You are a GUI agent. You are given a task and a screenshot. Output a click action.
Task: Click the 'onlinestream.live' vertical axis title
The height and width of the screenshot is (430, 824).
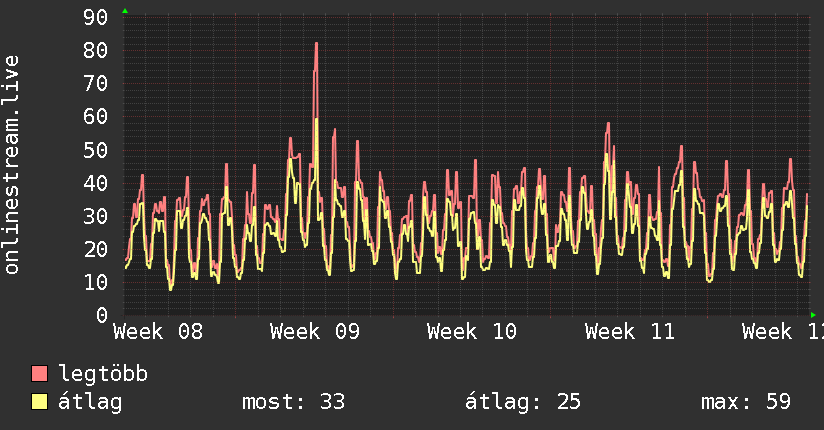pos(11,165)
